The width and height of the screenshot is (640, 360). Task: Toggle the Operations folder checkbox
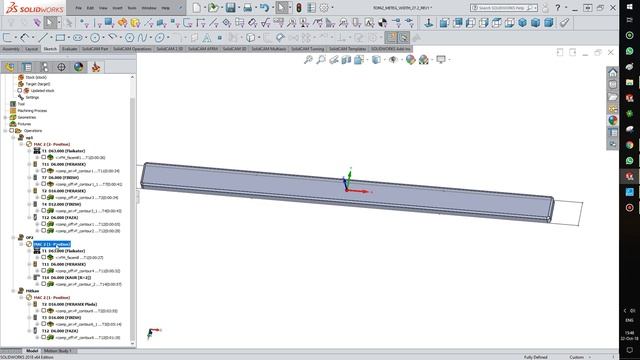coord(11,131)
